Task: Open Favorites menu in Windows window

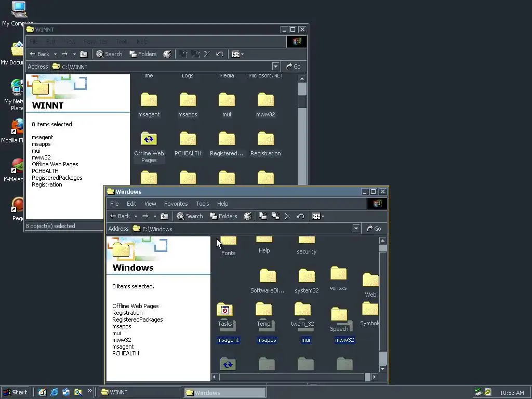Action: (176, 204)
